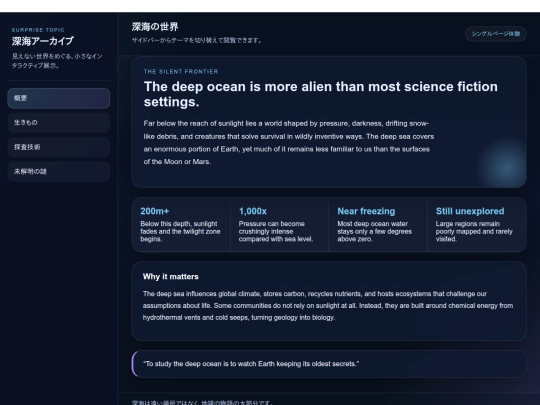This screenshot has height=405, width=540.
Task: Click the シングルページ体験 pill button
Action: pos(496,34)
